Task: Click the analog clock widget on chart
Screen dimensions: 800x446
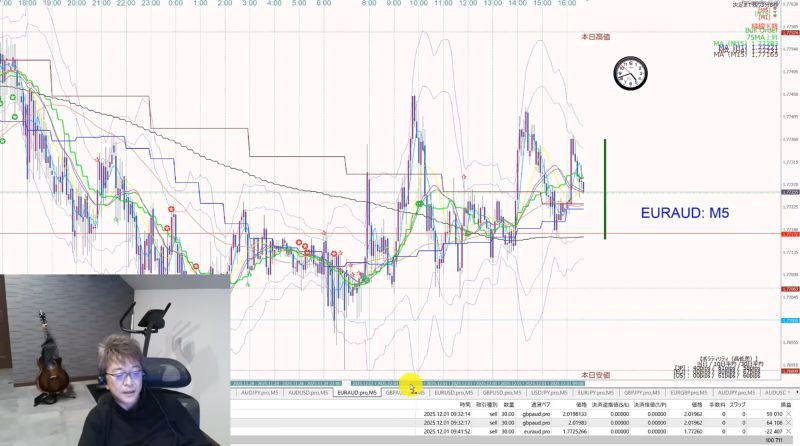Action: [x=631, y=73]
